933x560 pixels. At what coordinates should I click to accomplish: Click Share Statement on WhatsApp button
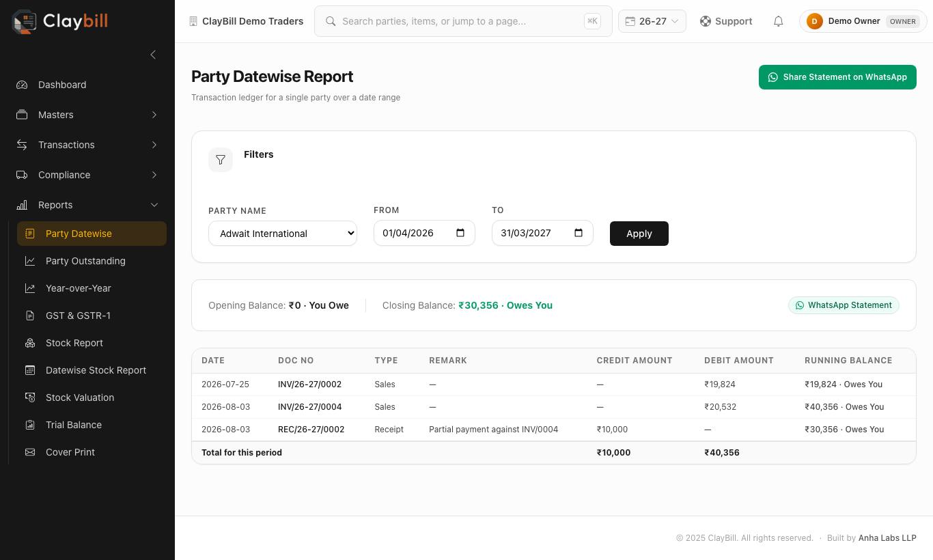(x=837, y=77)
